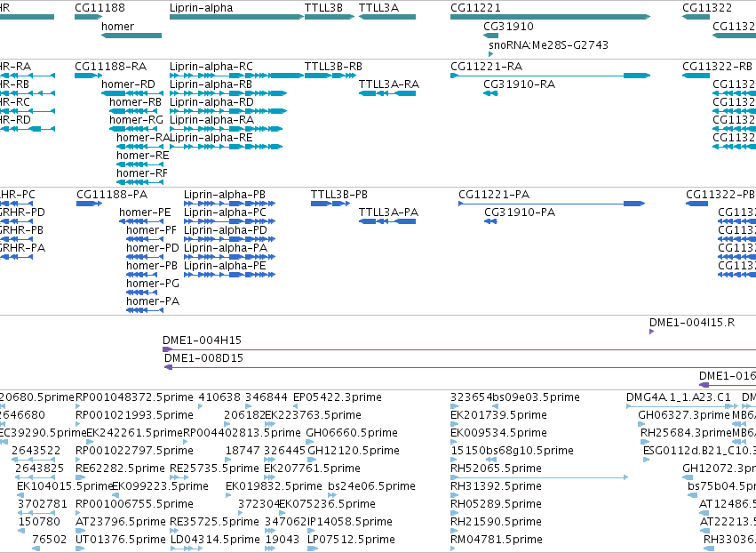Open the homer gene label
The image size is (756, 553).
click(x=117, y=27)
